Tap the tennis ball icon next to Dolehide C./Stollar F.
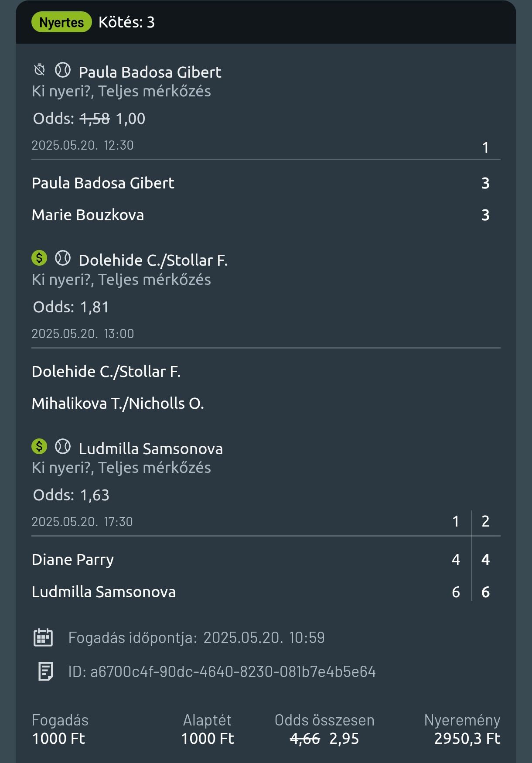The image size is (532, 763). point(63,258)
